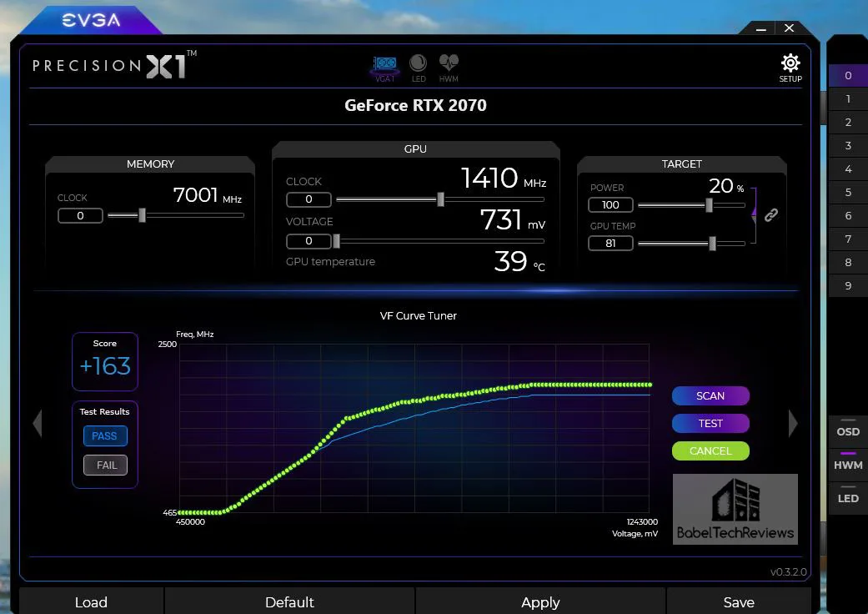Click the Save button
868x614 pixels.
click(x=739, y=601)
